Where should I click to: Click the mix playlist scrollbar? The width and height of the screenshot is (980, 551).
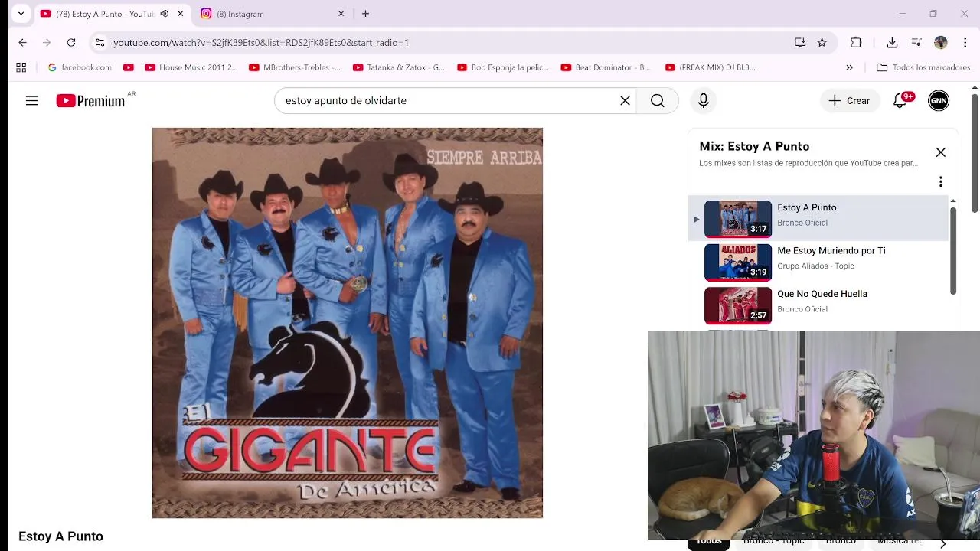pos(953,249)
